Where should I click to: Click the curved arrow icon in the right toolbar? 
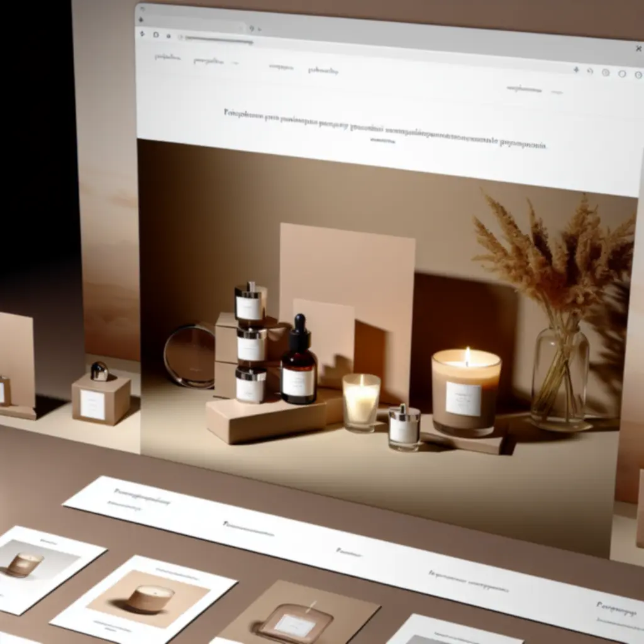(x=590, y=72)
